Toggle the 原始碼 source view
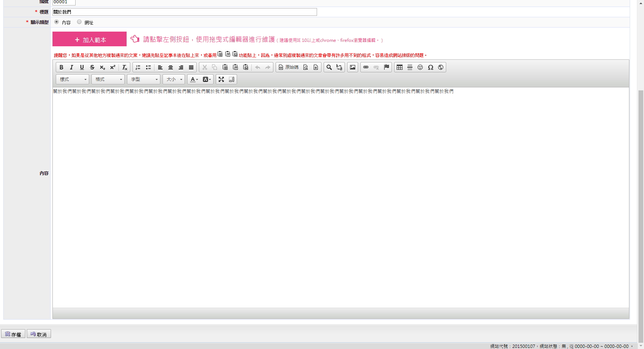The height and width of the screenshot is (349, 644). coord(288,67)
